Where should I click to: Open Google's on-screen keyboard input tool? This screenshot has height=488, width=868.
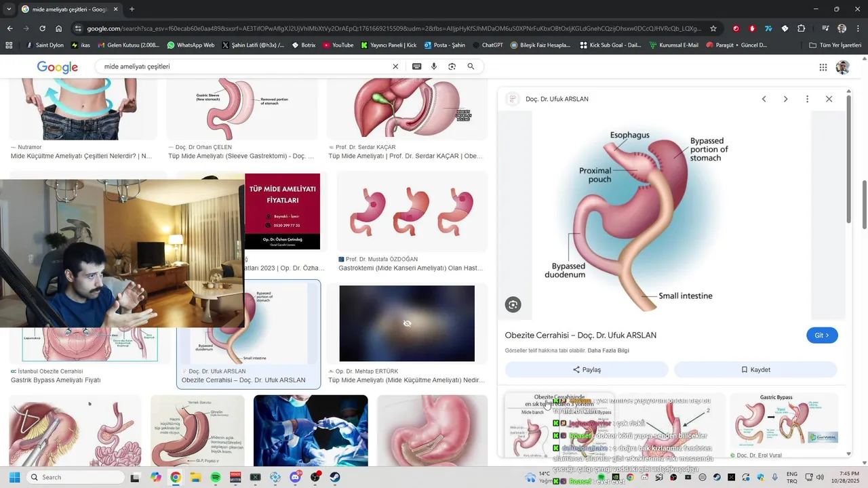416,66
